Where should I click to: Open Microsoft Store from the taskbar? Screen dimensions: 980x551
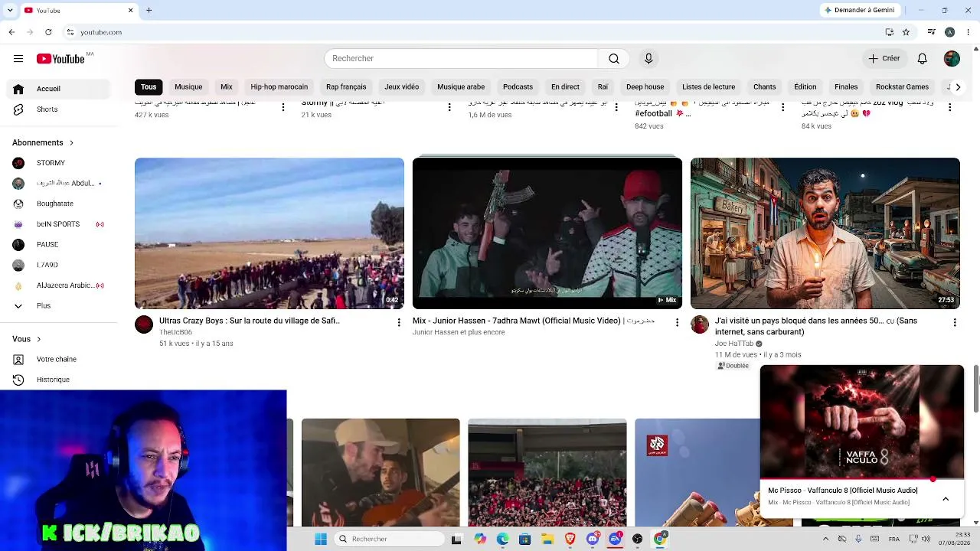coord(524,539)
